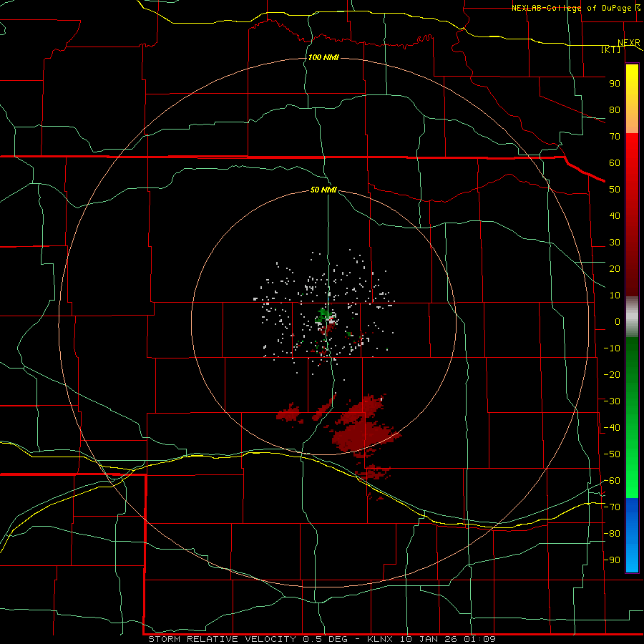Click the -30 scale value
Viewport: 644px width, 644px height.
612,401
